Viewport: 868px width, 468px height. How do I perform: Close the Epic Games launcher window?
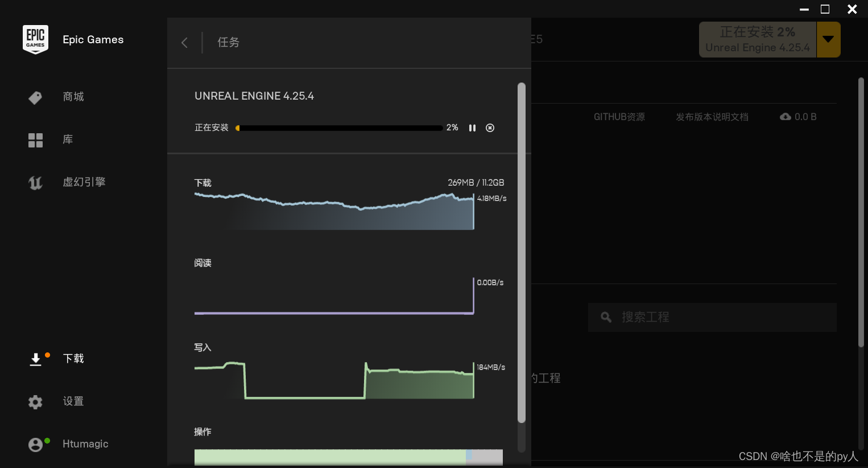point(852,9)
